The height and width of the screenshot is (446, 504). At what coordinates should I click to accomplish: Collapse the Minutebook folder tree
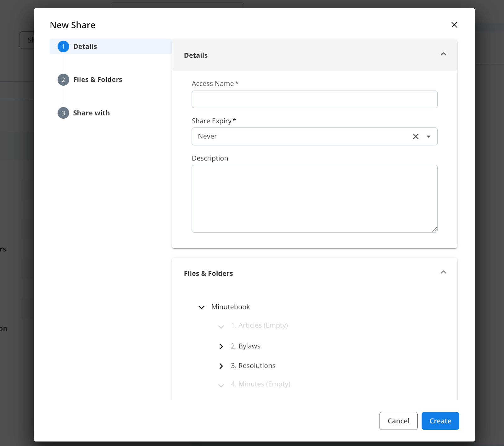(x=201, y=307)
